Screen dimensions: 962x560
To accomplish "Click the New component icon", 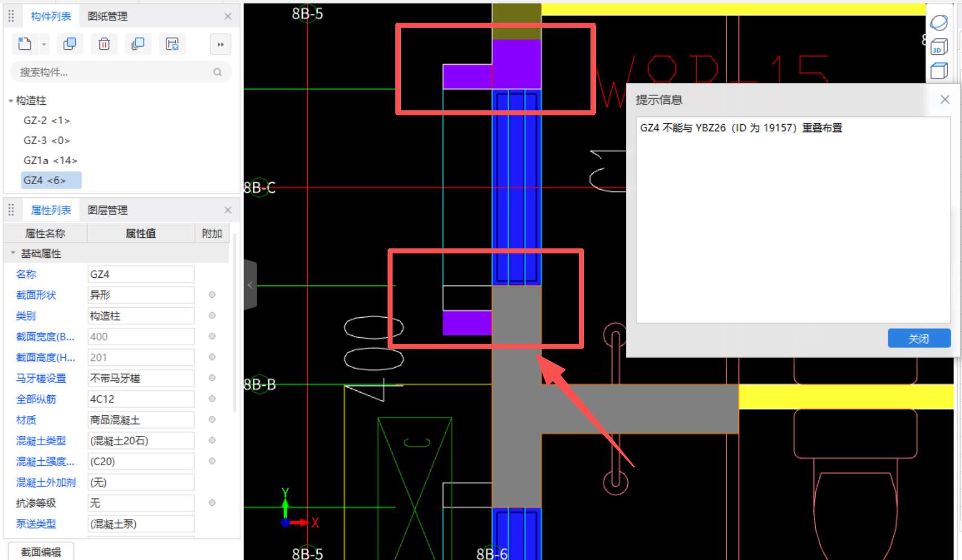I will tap(25, 44).
